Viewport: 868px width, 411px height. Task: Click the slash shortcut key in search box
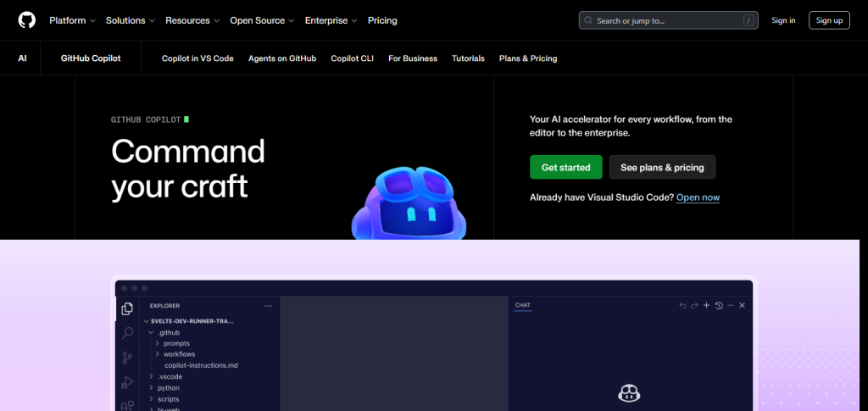748,20
